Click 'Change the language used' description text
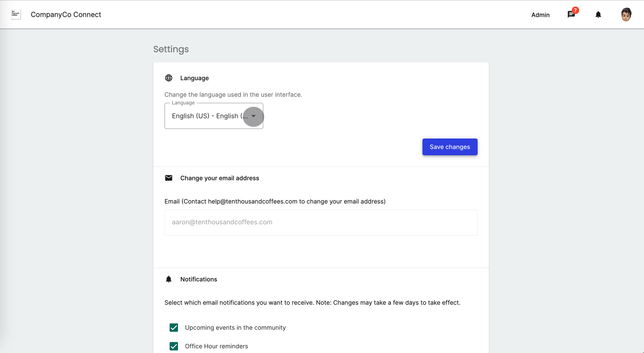 point(233,95)
